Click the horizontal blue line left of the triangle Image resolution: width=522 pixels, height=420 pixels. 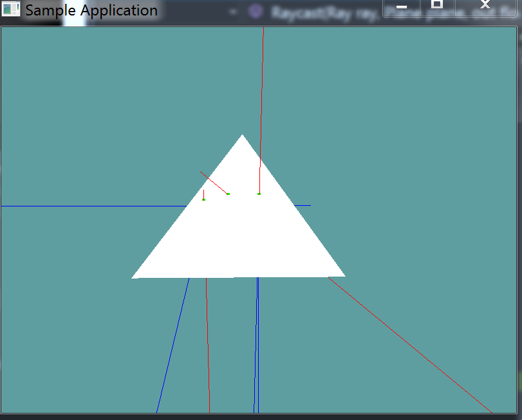[x=90, y=206]
